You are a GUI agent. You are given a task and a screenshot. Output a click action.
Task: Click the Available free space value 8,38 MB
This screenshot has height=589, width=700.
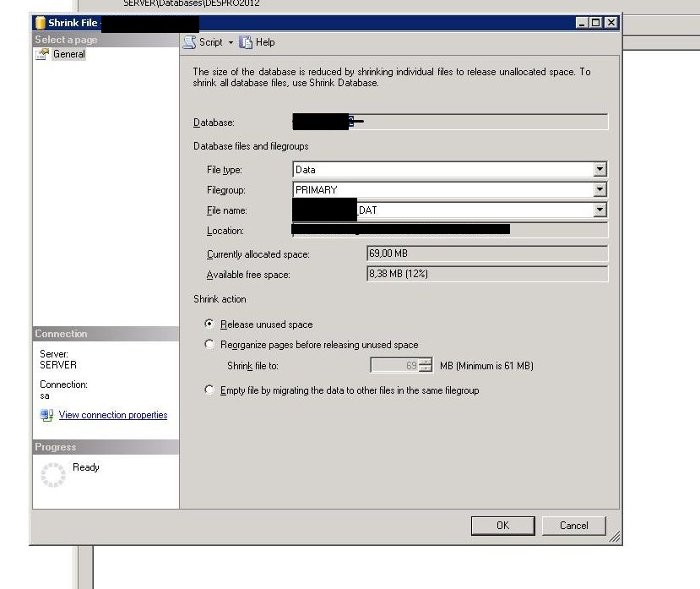tap(487, 274)
